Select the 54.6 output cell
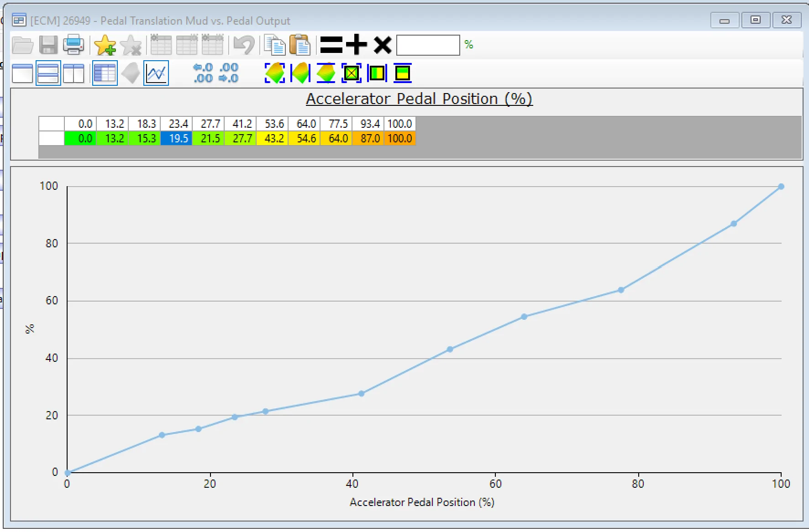 click(x=304, y=138)
